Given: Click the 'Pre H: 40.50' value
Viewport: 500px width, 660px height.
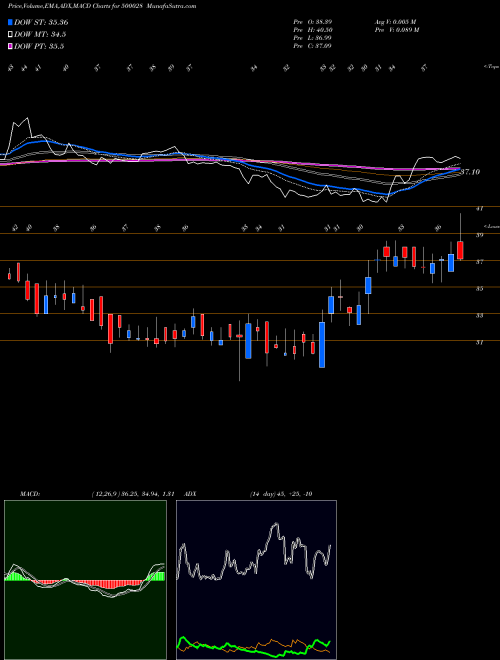Looking at the screenshot, I should point(313,30).
